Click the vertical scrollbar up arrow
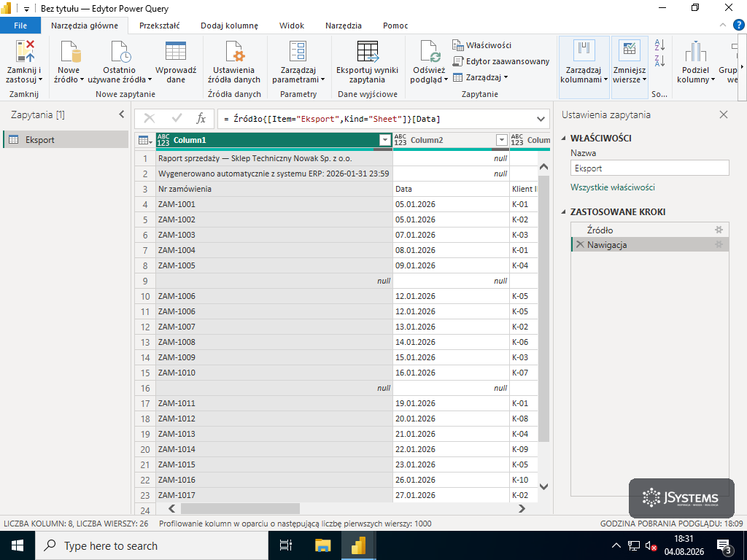 coord(543,167)
